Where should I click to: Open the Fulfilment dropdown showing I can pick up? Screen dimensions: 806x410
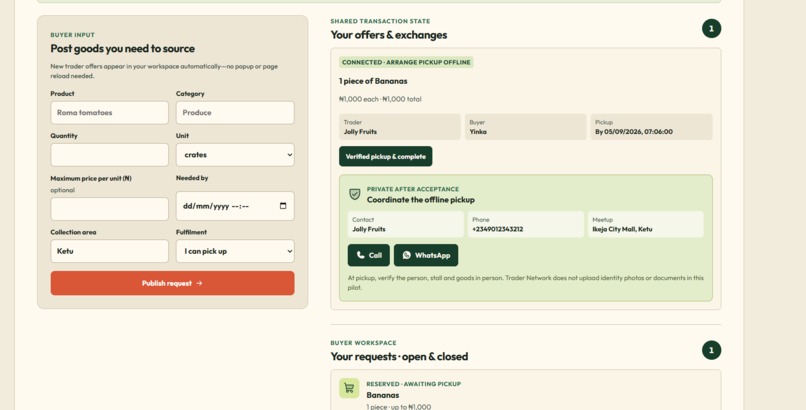point(235,251)
